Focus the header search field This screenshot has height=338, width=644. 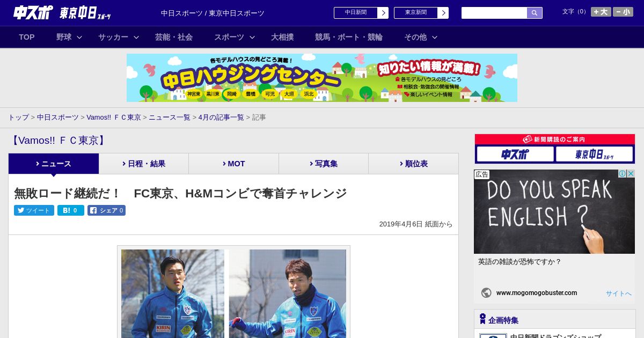(494, 13)
